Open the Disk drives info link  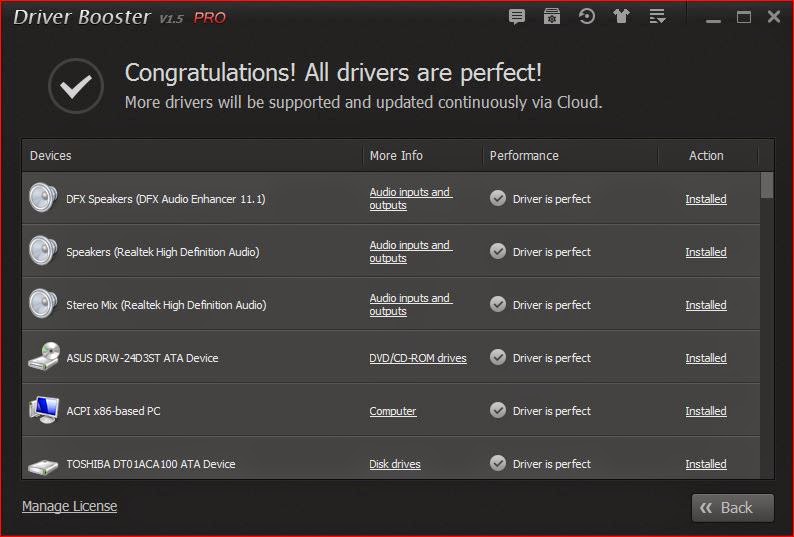(394, 464)
